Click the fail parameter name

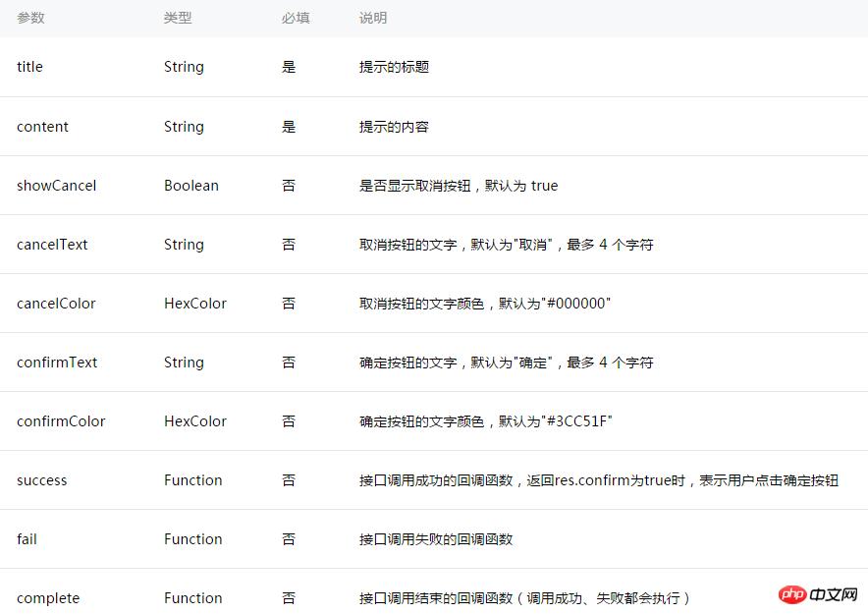tap(27, 538)
